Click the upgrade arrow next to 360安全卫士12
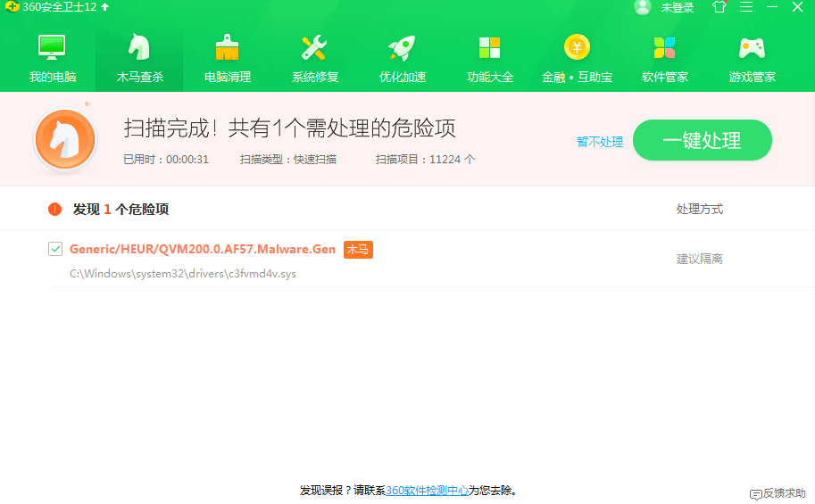 [105, 7]
